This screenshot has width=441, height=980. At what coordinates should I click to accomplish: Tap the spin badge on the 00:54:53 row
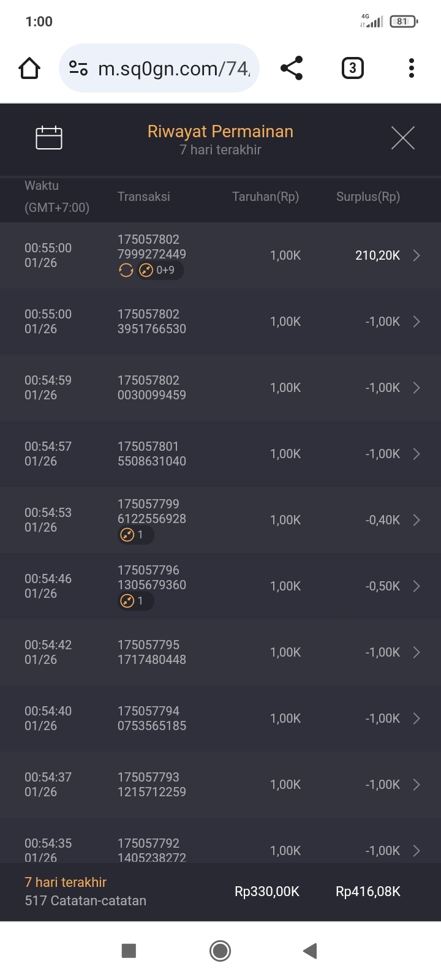pos(135,535)
